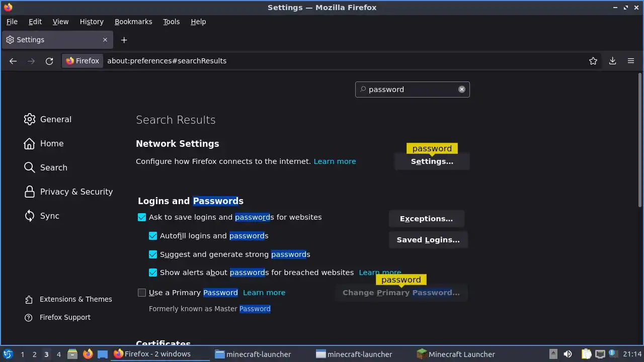Open a new tab with plus
This screenshot has height=362, width=644.
coord(124,40)
